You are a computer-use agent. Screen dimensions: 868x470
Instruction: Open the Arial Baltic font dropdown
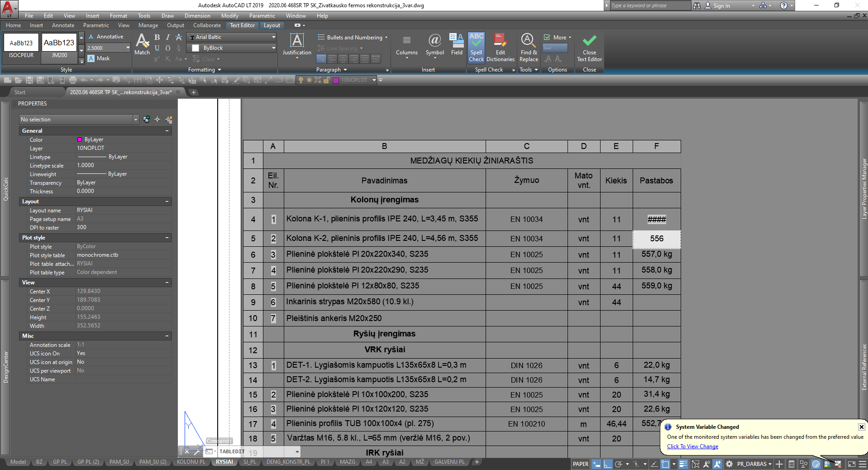click(x=273, y=37)
